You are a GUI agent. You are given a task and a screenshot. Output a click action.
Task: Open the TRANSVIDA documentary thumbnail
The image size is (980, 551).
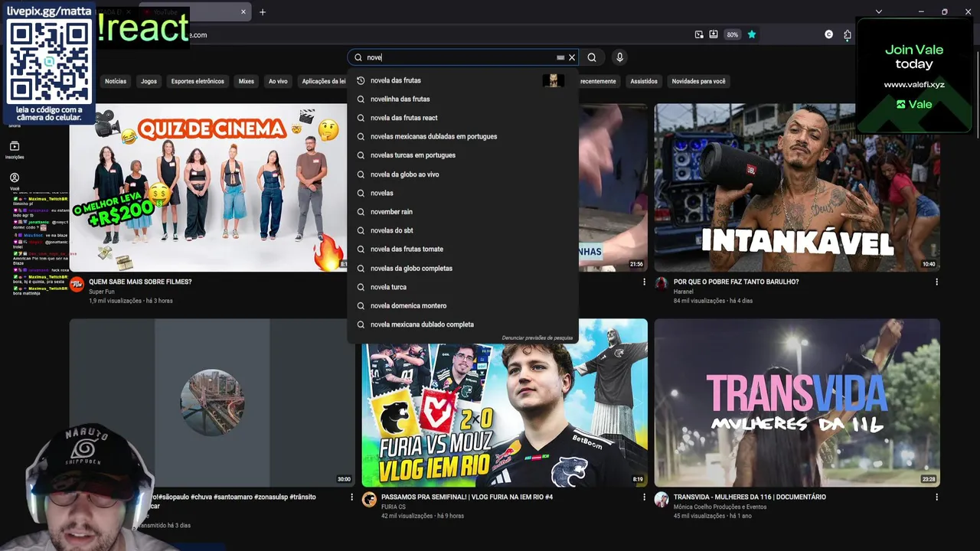pyautogui.click(x=797, y=403)
